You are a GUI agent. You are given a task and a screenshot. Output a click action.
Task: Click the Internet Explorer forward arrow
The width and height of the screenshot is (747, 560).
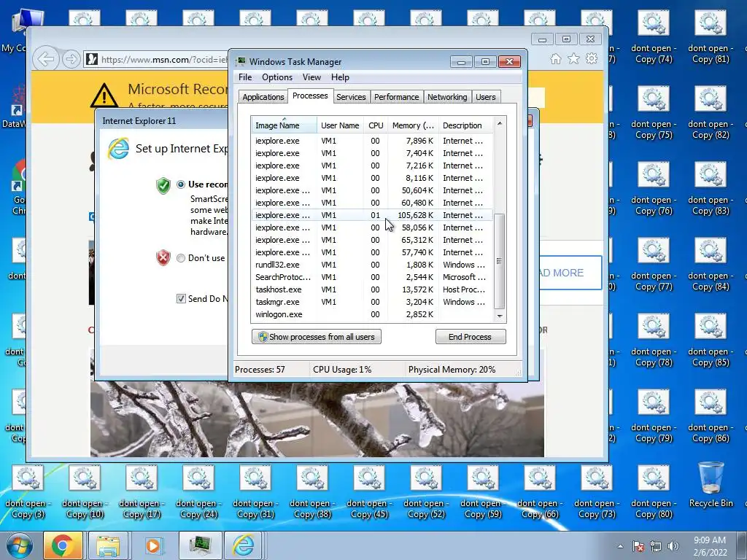click(71, 60)
